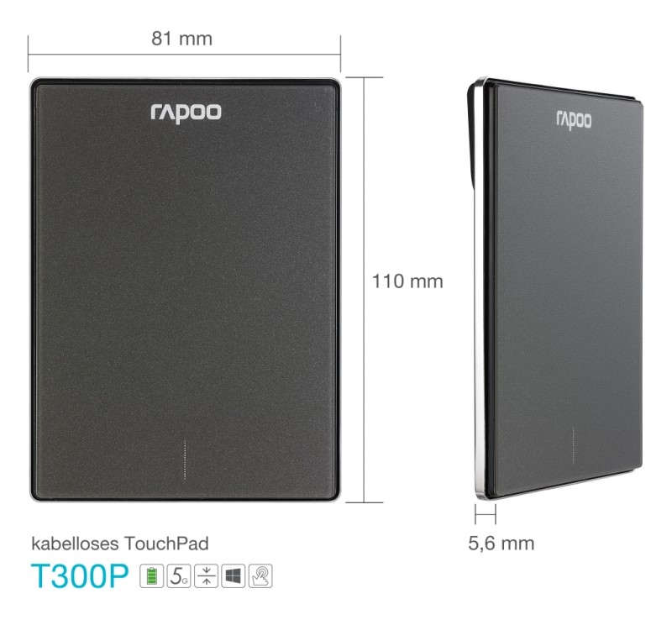
Task: Click the kabelloses TouchPad caption
Action: [120, 544]
